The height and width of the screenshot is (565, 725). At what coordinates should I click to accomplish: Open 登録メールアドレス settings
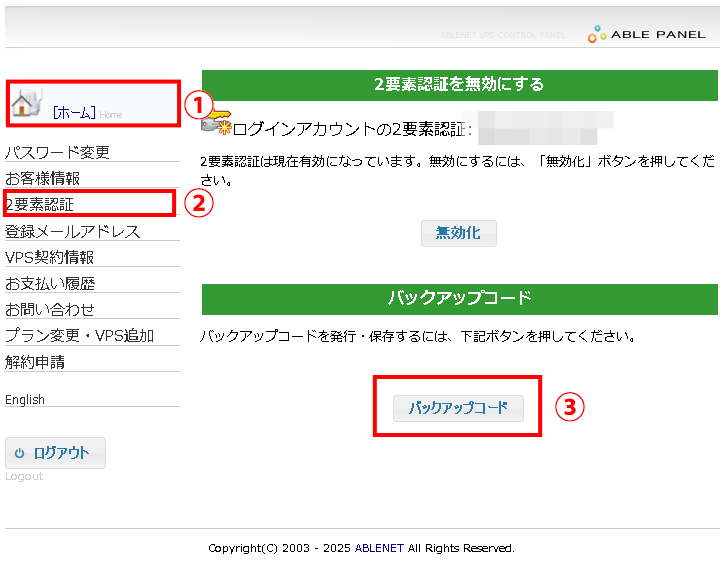click(x=73, y=231)
